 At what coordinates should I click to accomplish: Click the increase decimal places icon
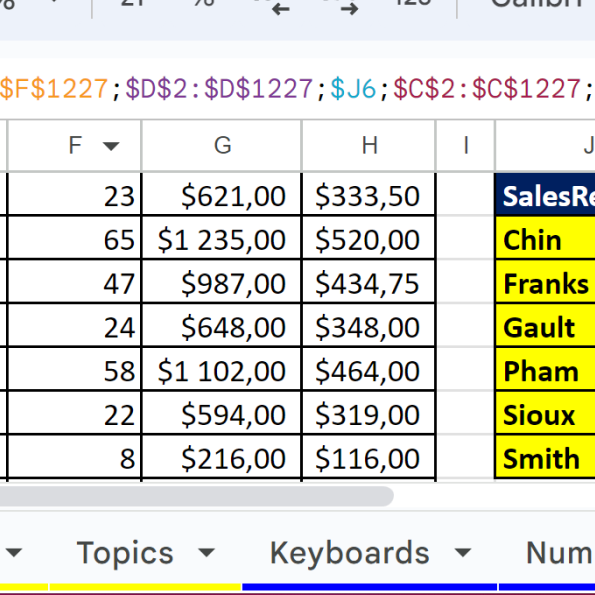pos(349,7)
